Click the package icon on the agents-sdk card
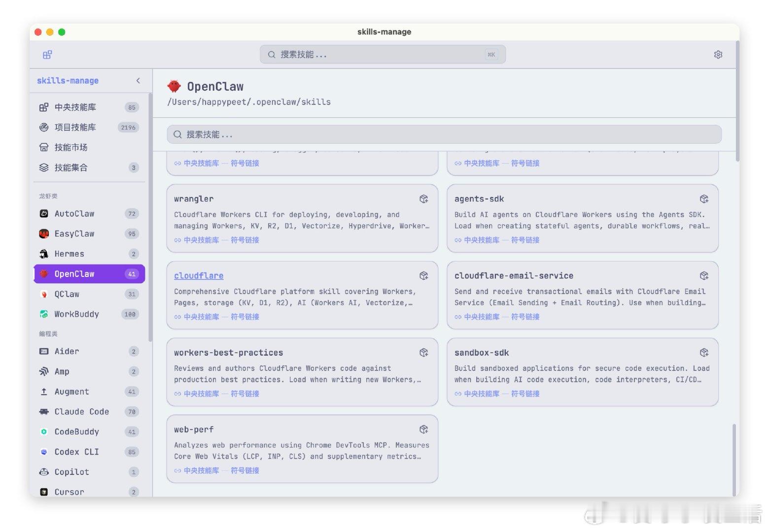This screenshot has height=532, width=769. coord(704,199)
